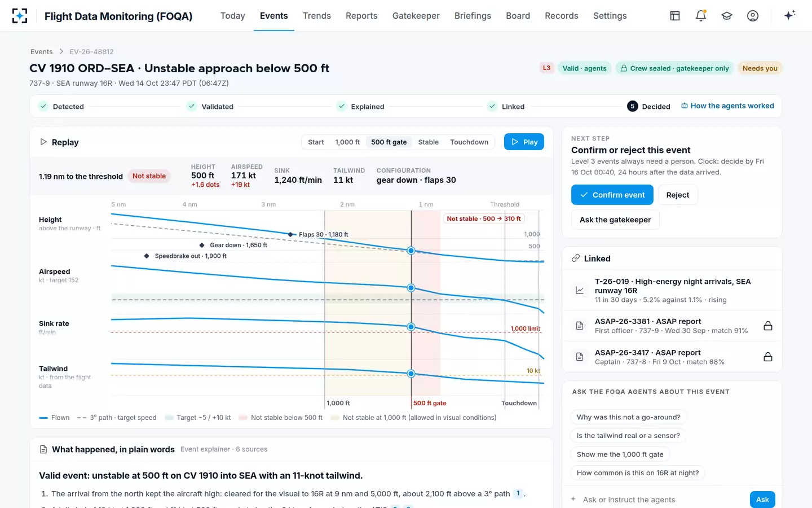Select the Touchdown replay segment

tap(469, 142)
